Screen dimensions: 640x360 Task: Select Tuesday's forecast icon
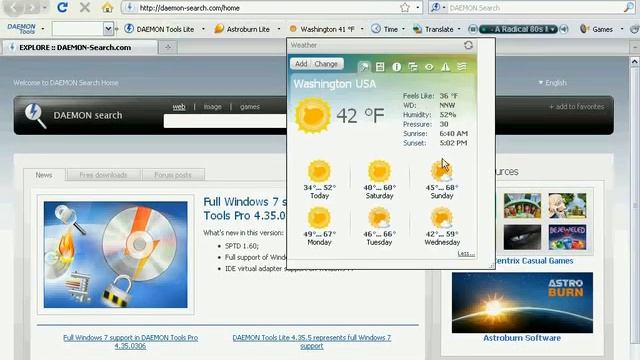pos(379,217)
